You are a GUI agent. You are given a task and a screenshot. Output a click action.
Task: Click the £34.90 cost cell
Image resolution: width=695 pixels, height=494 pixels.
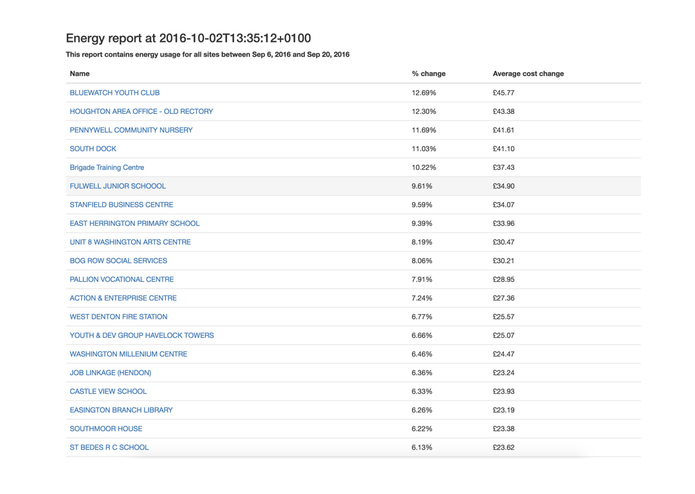(503, 186)
